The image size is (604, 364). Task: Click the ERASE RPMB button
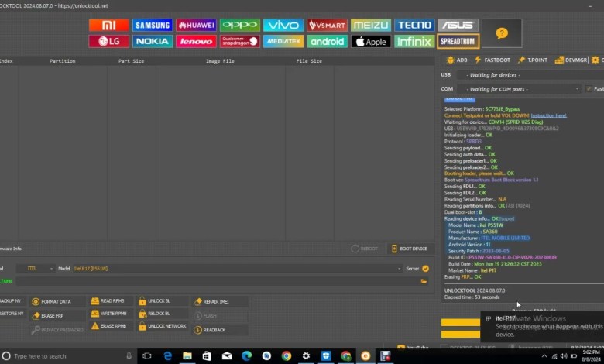click(112, 326)
